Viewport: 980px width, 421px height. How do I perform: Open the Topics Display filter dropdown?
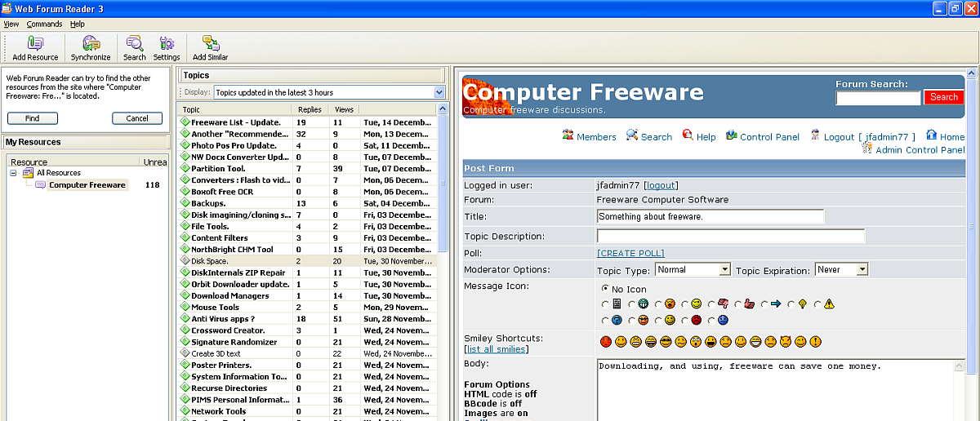(x=439, y=92)
